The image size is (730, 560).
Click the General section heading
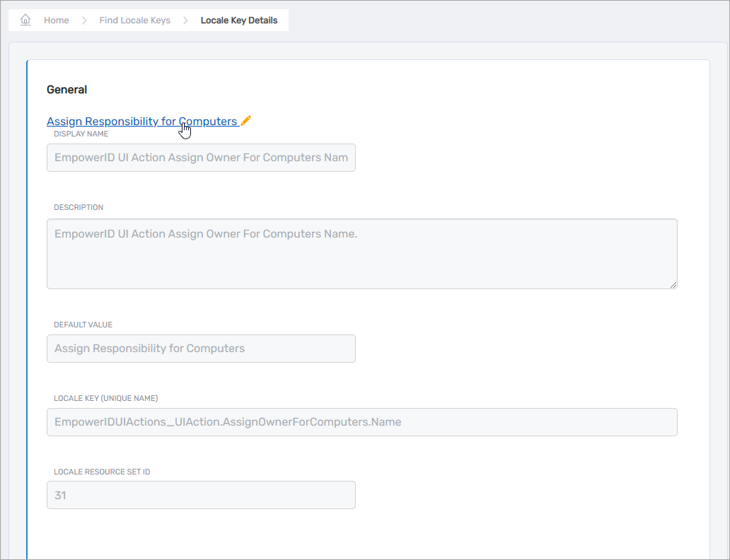66,90
